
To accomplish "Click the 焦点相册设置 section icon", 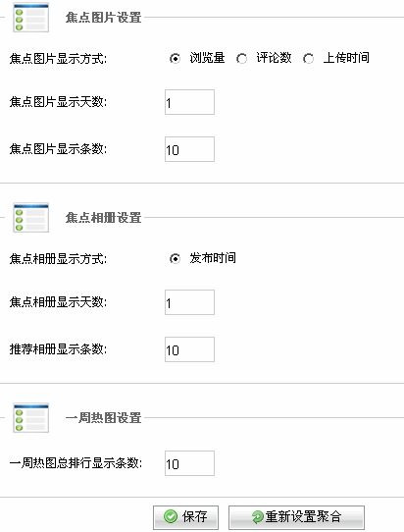I will [x=30, y=217].
